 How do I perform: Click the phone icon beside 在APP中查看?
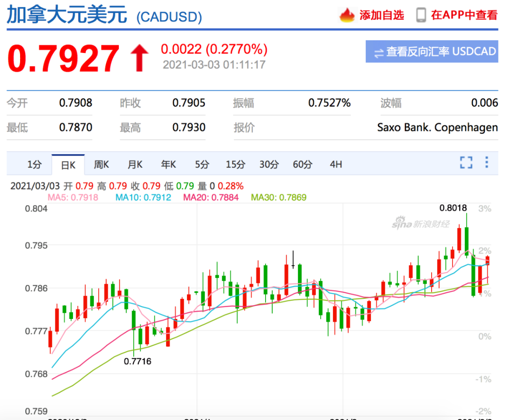420,14
